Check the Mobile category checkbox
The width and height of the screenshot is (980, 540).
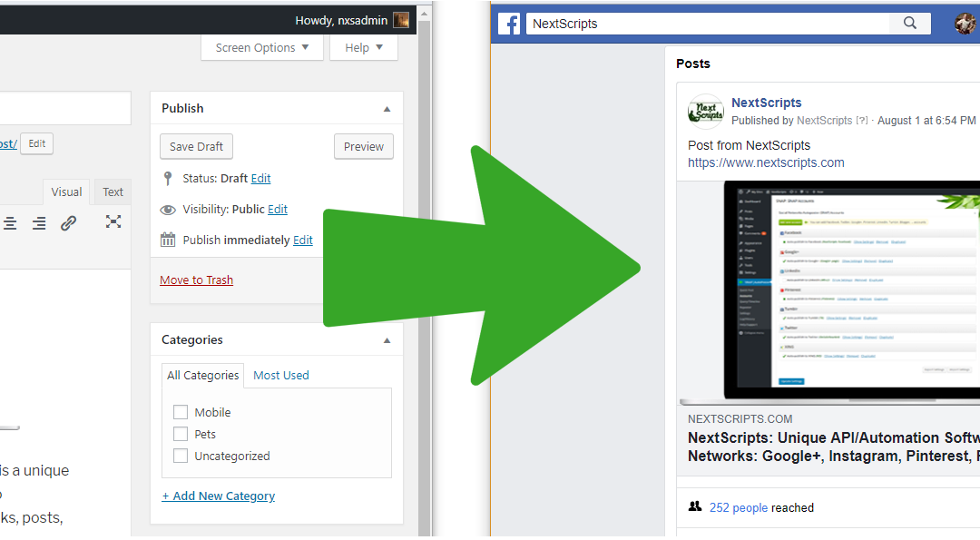(181, 412)
